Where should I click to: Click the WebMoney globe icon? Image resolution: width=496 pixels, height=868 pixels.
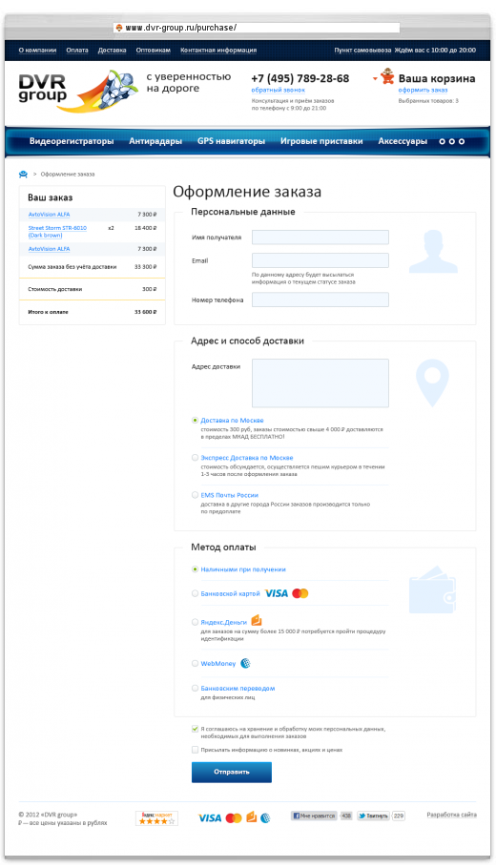tap(245, 663)
